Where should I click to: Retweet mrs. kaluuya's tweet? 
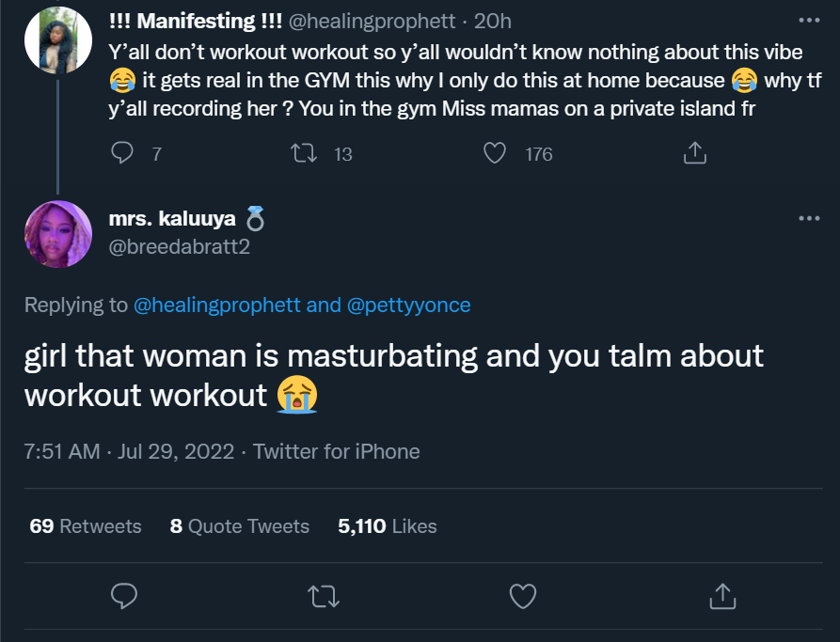[x=323, y=595]
